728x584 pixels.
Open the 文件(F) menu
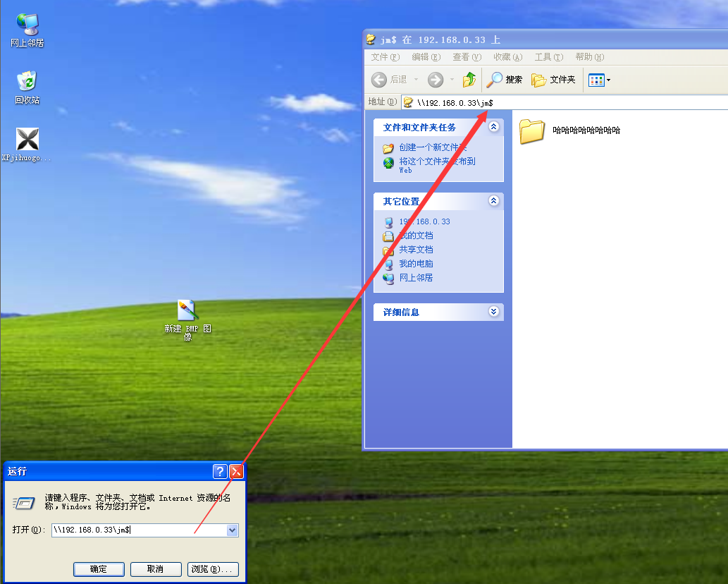pos(385,57)
